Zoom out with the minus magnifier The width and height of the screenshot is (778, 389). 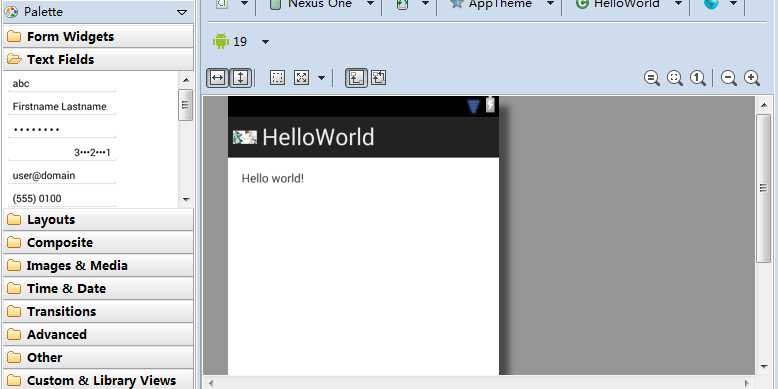(x=728, y=78)
